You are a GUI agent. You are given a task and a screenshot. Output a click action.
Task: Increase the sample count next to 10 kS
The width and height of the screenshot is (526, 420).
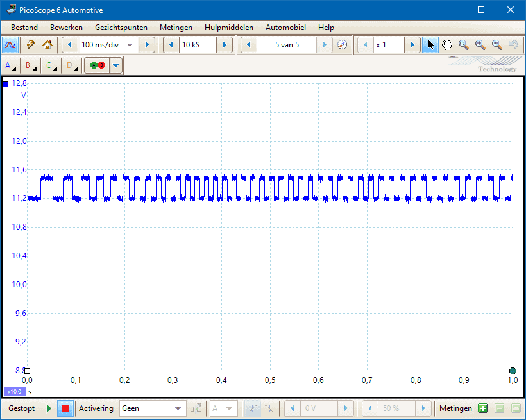point(225,45)
